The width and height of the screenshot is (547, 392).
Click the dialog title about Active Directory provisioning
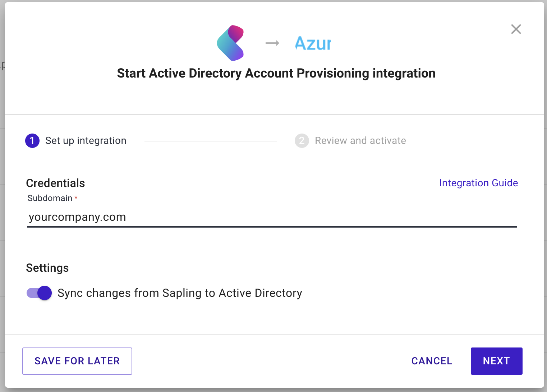coord(276,73)
